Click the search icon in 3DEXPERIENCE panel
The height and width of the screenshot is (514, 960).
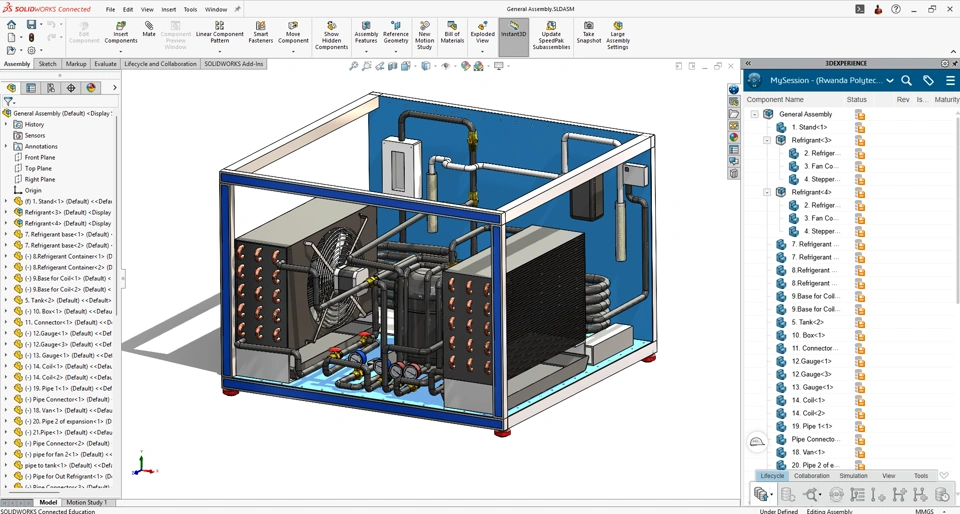tap(907, 80)
